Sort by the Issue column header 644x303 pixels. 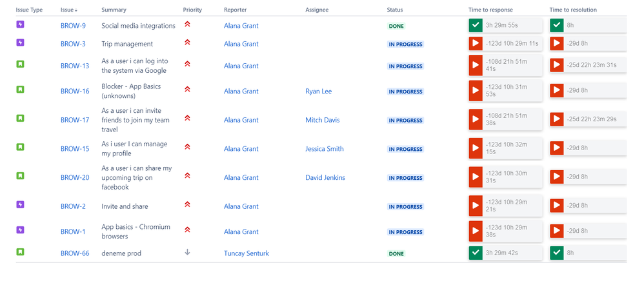tap(69, 10)
